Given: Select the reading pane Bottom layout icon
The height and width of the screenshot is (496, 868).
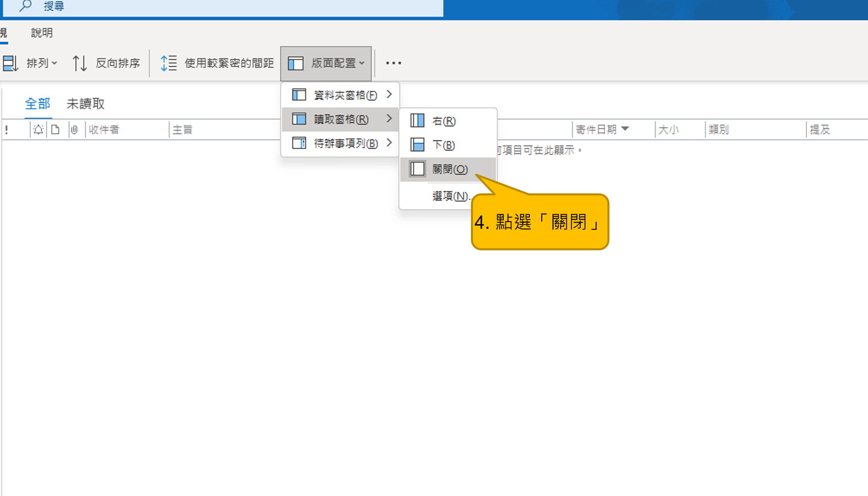Looking at the screenshot, I should click(417, 145).
